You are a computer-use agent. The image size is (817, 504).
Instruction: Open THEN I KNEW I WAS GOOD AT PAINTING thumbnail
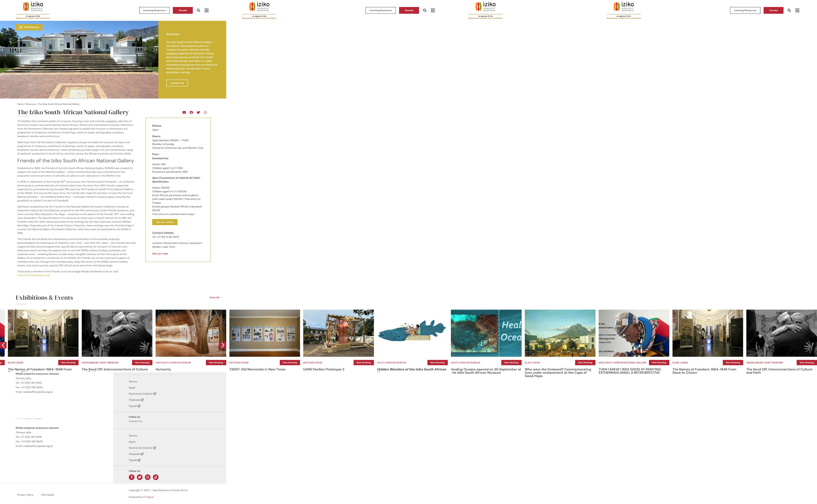point(634,333)
